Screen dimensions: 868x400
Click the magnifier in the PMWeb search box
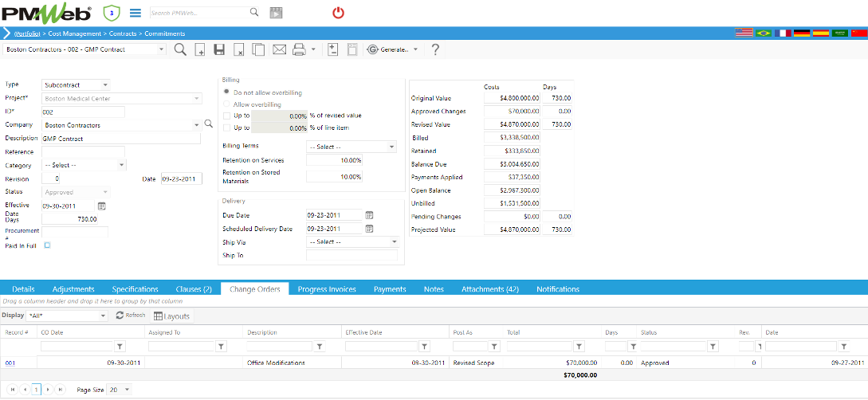(x=254, y=12)
